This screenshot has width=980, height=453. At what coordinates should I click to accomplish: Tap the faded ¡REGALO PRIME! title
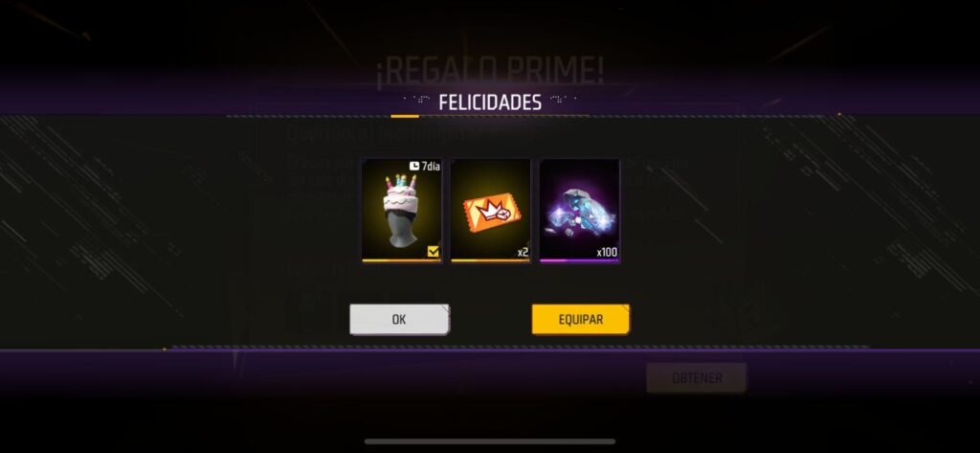click(x=490, y=71)
